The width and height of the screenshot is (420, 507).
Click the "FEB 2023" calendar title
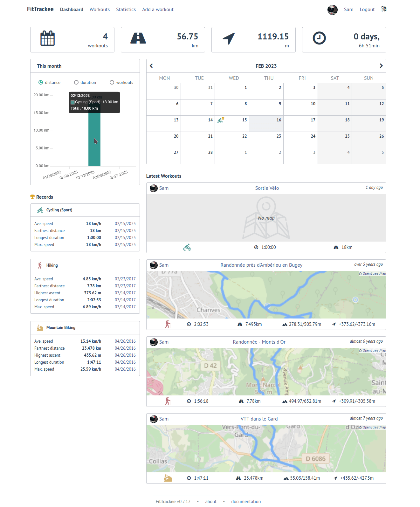point(266,66)
